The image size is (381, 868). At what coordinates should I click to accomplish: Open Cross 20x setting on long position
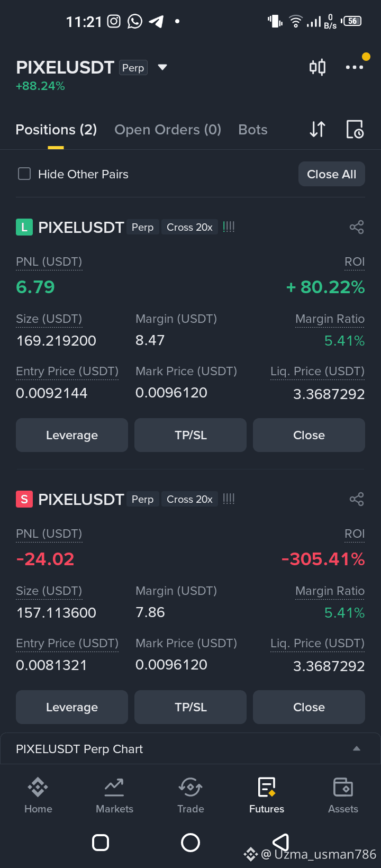pyautogui.click(x=189, y=227)
